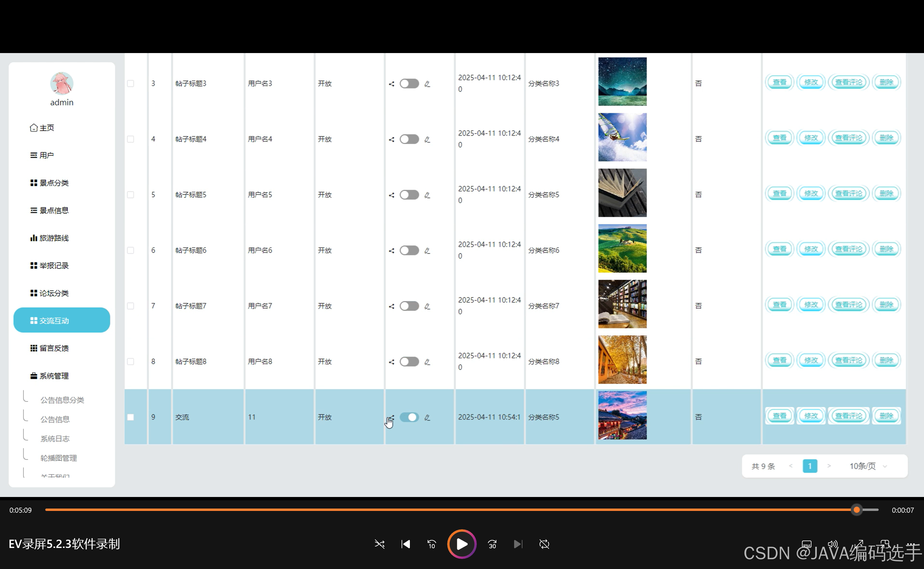Image resolution: width=924 pixels, height=569 pixels.
Task: Go to the previous track
Action: [405, 544]
